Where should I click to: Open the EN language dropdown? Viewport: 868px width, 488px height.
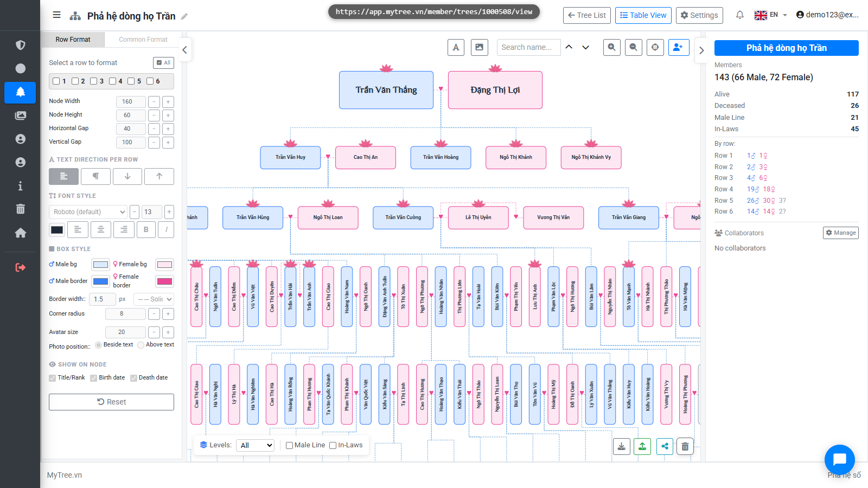770,15
